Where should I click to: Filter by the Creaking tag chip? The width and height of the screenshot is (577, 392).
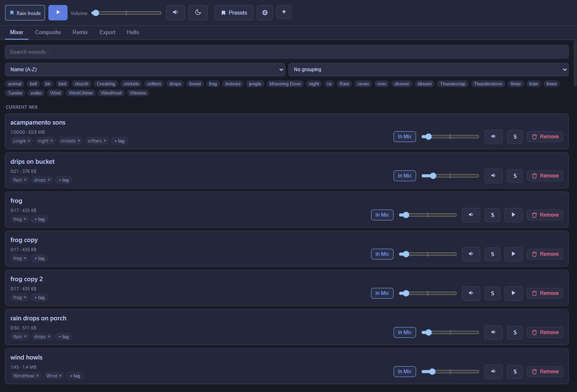(106, 84)
